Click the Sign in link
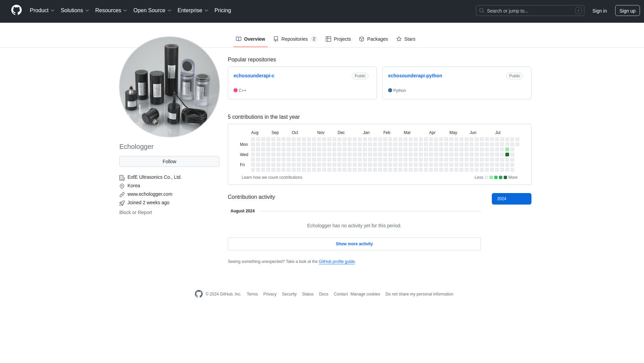The height and width of the screenshot is (363, 644). [x=599, y=11]
